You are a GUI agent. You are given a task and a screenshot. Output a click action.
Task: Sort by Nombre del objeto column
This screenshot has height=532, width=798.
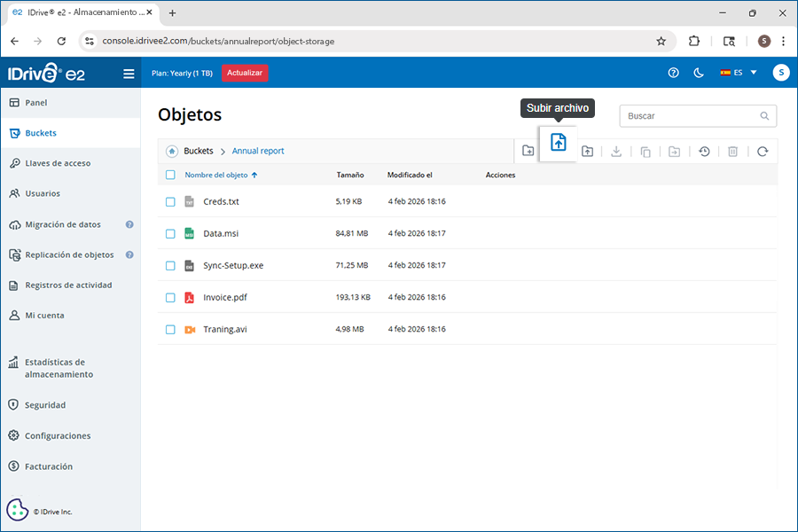point(216,176)
